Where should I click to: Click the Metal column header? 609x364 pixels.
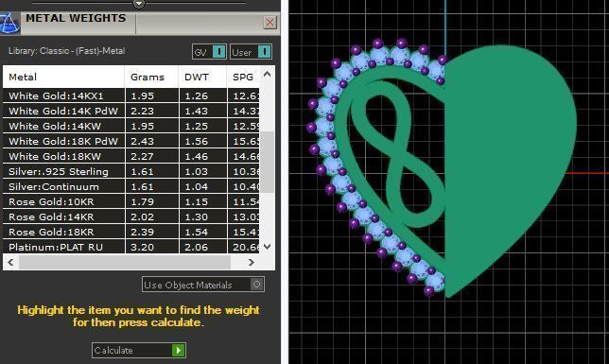(63, 77)
